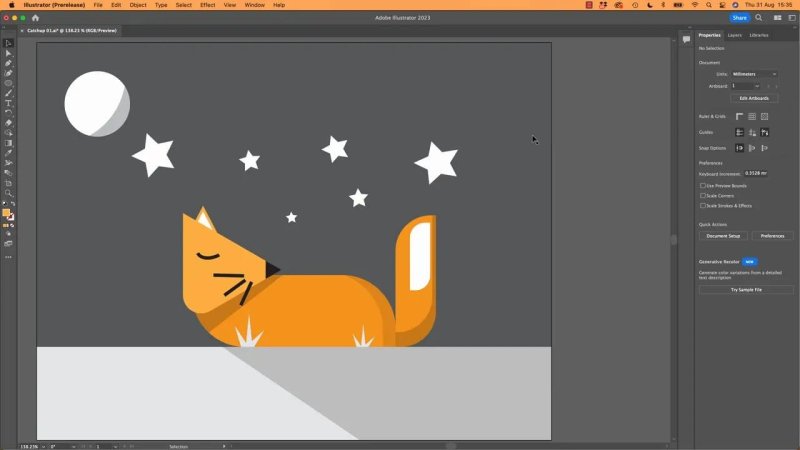Viewport: 800px width, 450px height.
Task: Expand the status bar Selection arrow
Action: point(224,446)
